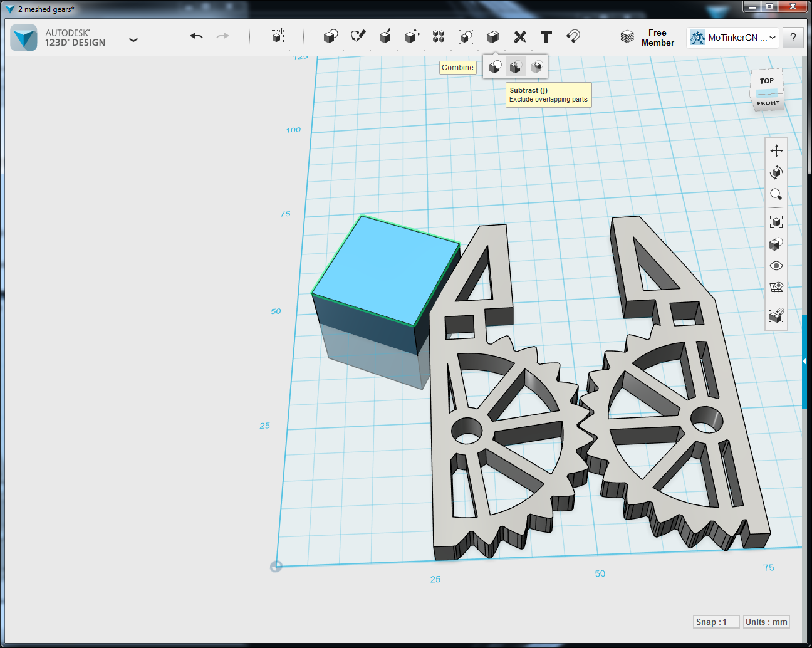Toggle the Snap magnet tool
The image size is (812, 648).
pyautogui.click(x=573, y=36)
